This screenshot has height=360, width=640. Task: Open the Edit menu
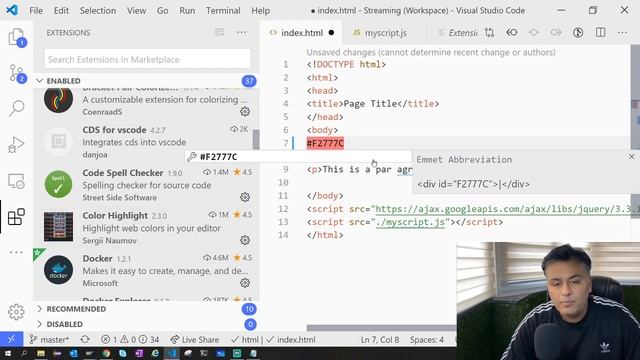(x=61, y=11)
